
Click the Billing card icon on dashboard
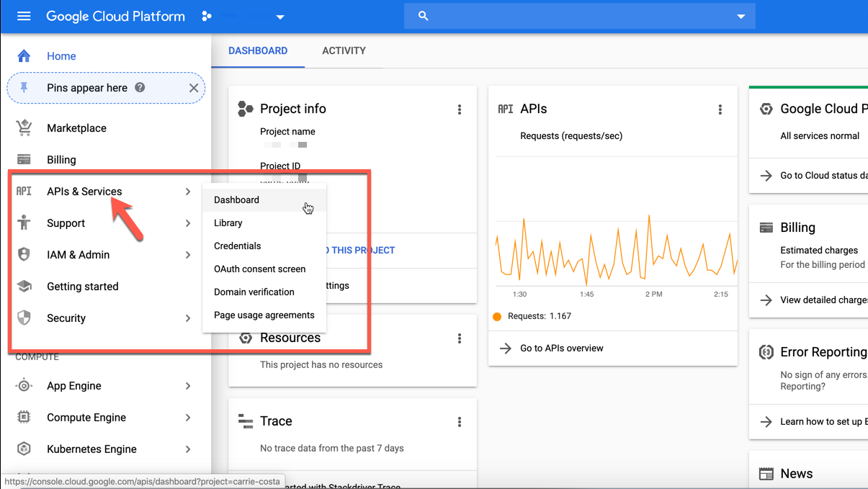coord(766,228)
